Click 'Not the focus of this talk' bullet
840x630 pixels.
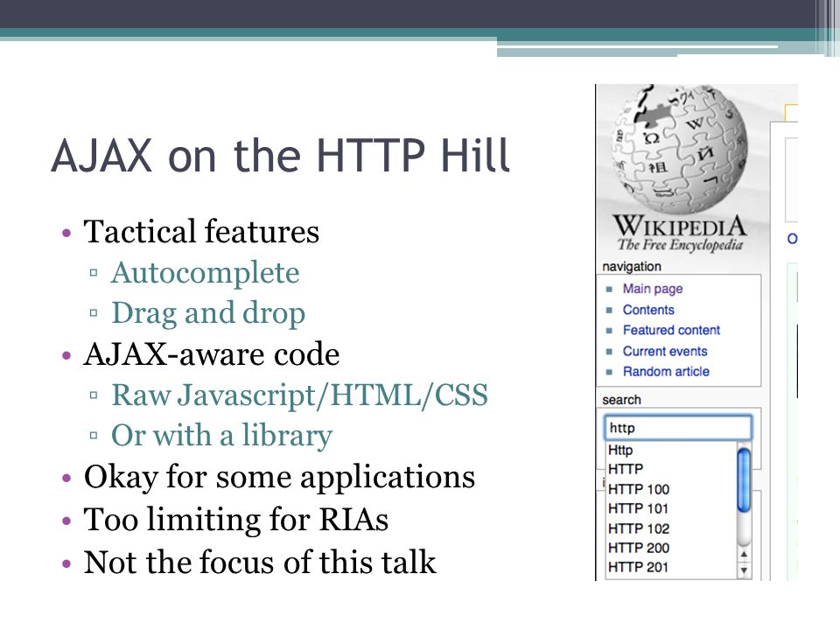tap(260, 562)
